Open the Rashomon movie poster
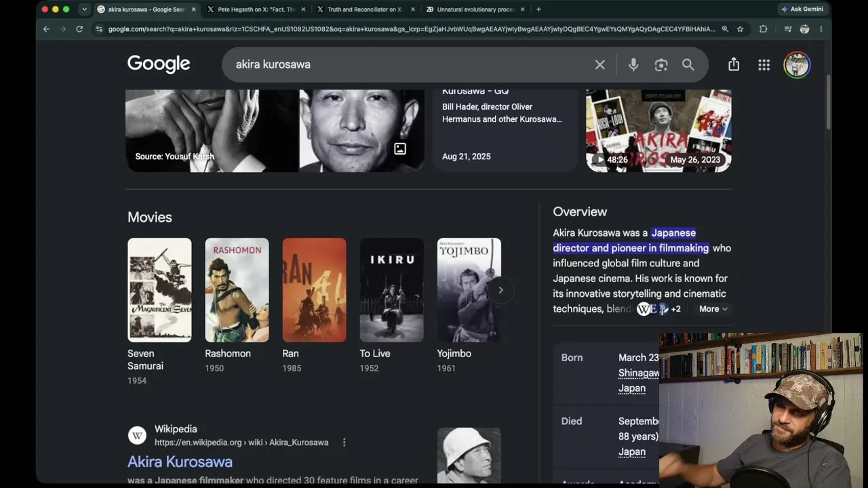The height and width of the screenshot is (488, 868). [237, 290]
